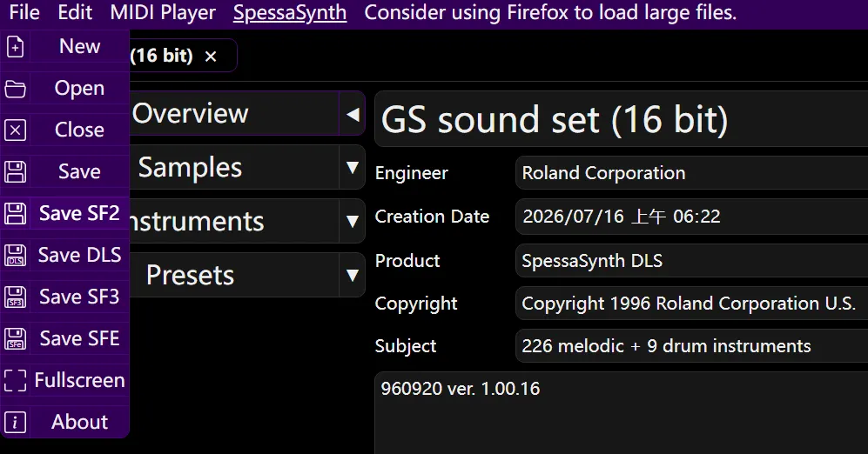Select About menu entry
The width and height of the screenshot is (868, 454).
[x=64, y=422]
